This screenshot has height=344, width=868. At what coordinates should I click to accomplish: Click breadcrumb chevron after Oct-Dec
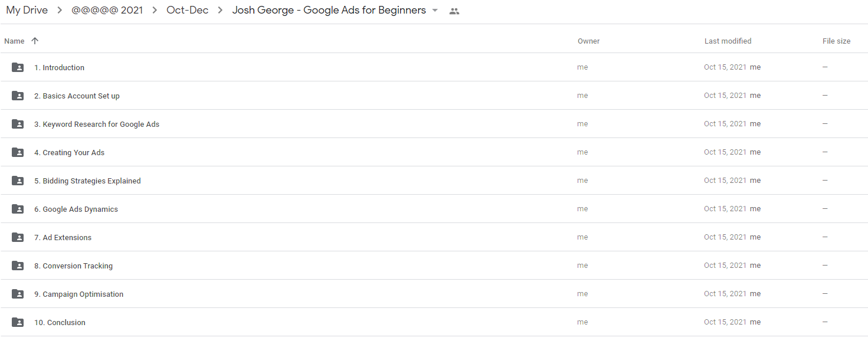pos(220,11)
